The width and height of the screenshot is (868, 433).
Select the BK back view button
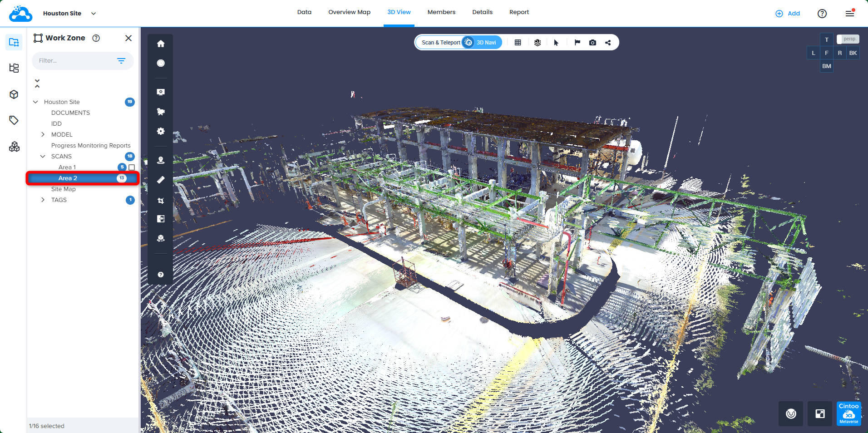tap(853, 53)
